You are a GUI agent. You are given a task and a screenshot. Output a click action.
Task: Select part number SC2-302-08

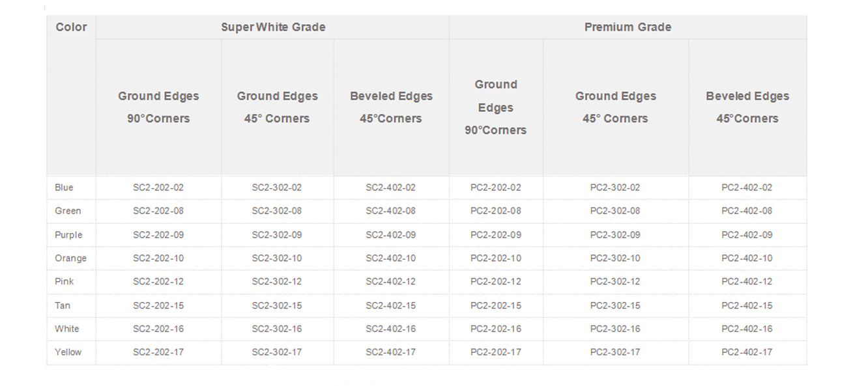(x=277, y=211)
